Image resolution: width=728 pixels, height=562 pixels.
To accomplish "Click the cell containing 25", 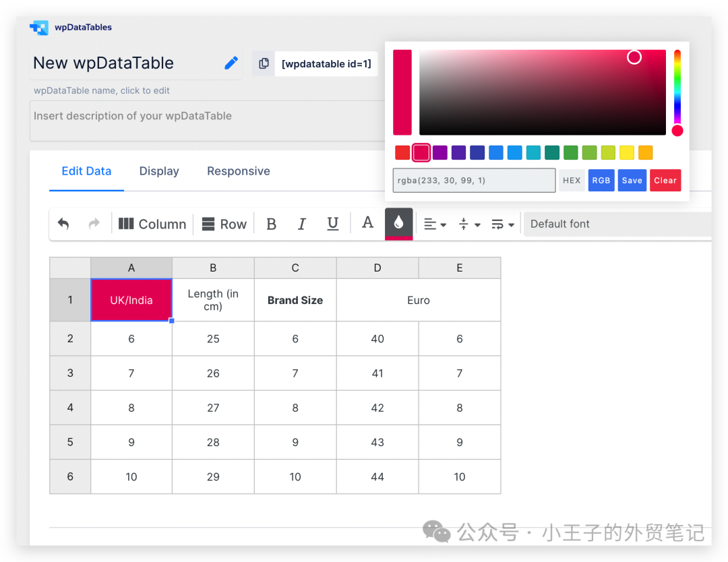I will point(213,339).
